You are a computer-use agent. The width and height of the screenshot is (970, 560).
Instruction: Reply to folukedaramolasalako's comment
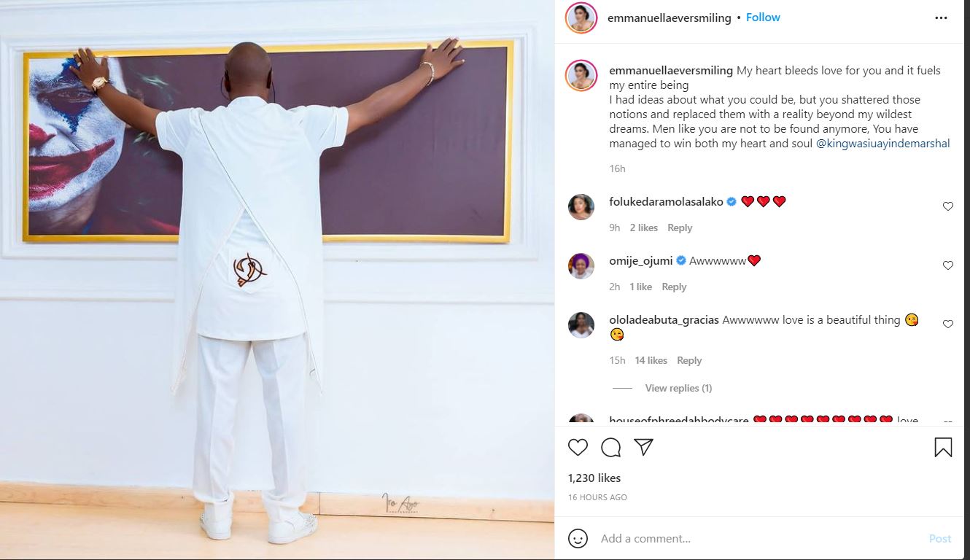[680, 227]
